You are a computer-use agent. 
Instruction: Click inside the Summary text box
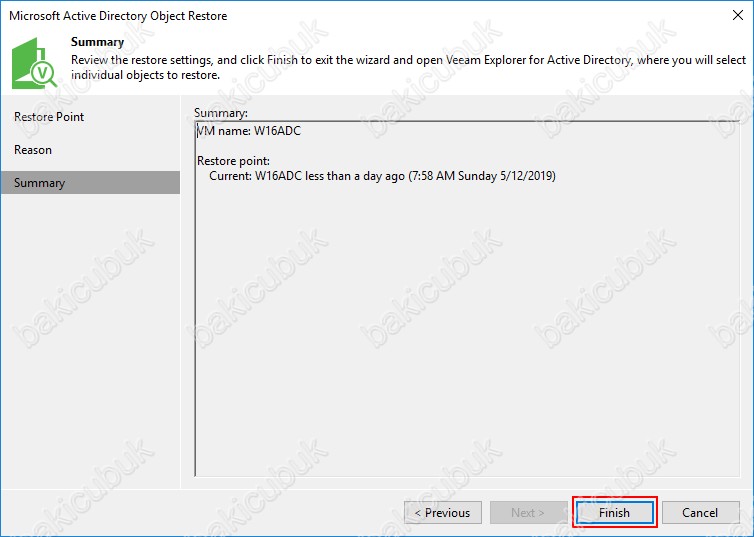[467, 299]
